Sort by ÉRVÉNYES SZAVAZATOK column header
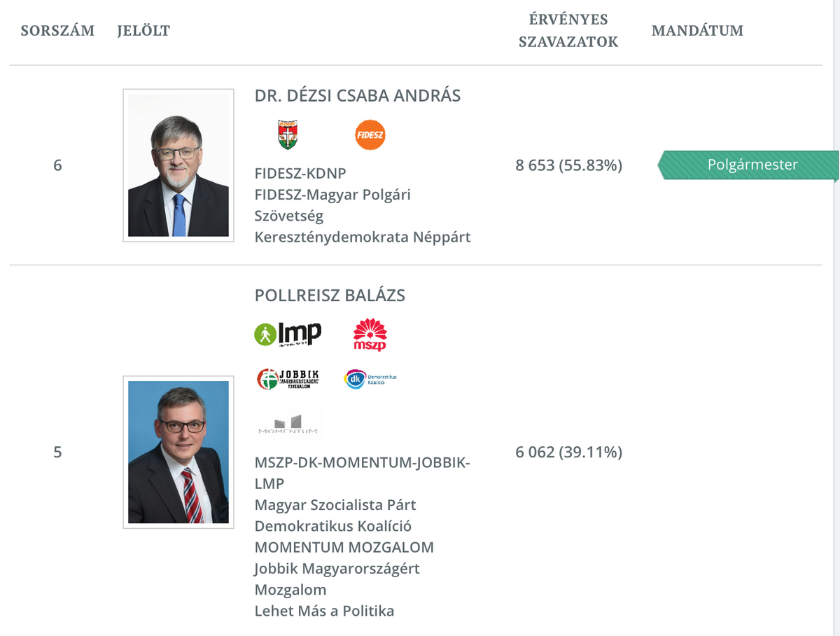 coord(568,31)
